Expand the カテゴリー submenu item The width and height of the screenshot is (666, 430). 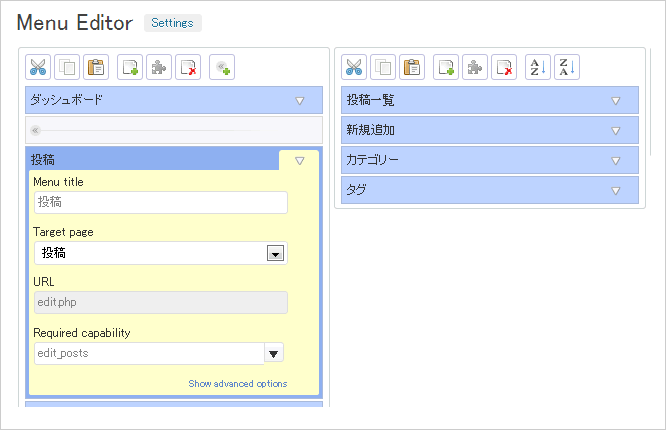615,161
